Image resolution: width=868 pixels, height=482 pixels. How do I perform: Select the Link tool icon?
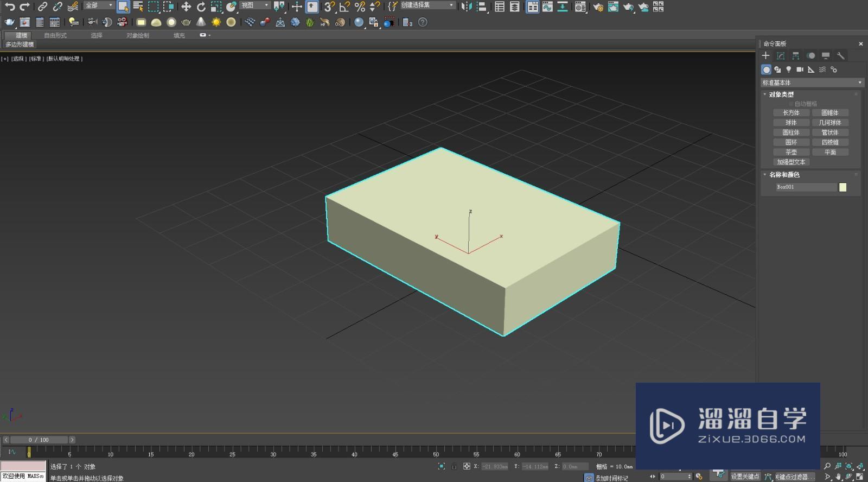42,7
